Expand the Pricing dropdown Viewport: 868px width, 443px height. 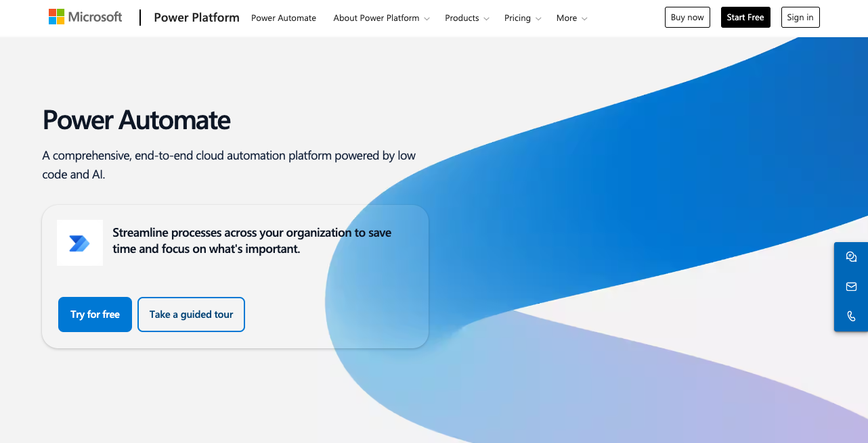tap(522, 18)
